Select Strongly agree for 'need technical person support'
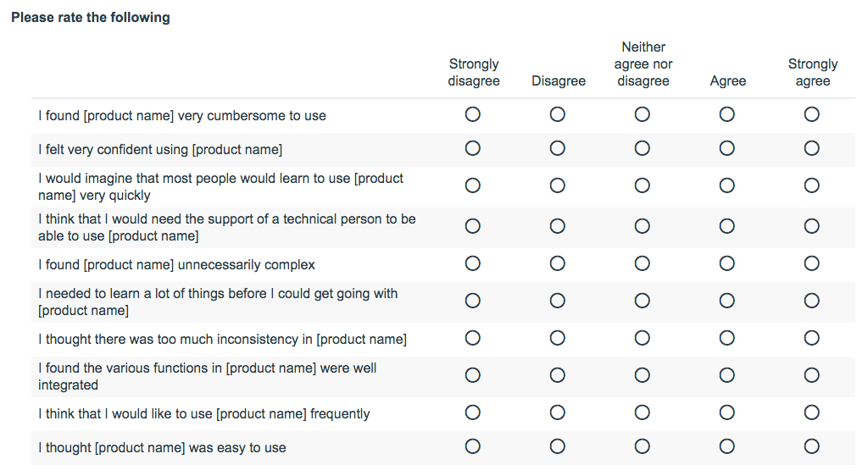 pos(812,226)
